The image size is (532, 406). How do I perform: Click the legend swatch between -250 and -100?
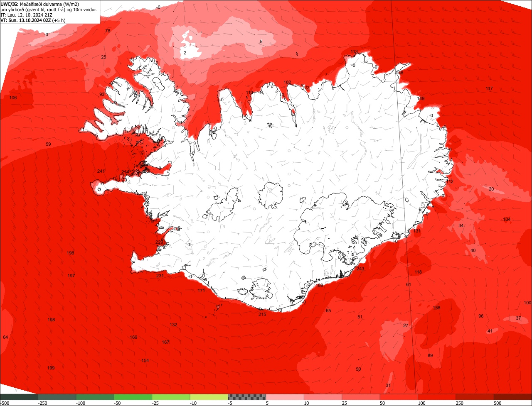click(57, 397)
